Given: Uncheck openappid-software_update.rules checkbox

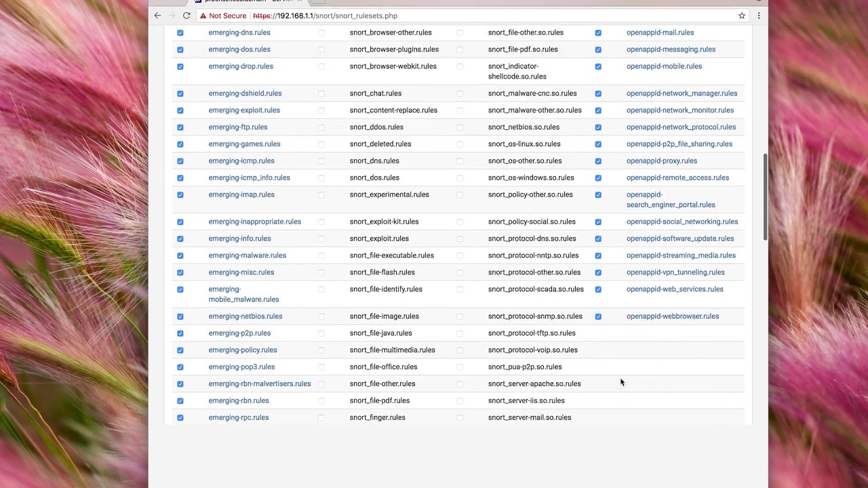Looking at the screenshot, I should (598, 239).
